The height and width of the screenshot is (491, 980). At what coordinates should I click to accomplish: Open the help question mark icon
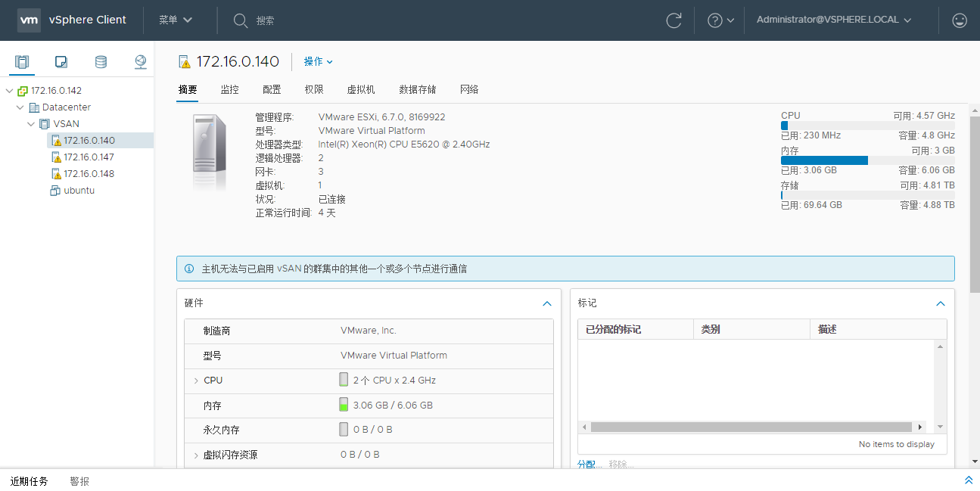pos(714,20)
